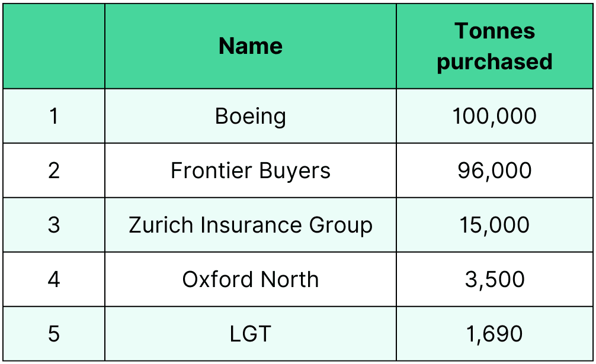Click the 100,000 tonnes value
This screenshot has height=364, width=596.
click(495, 116)
